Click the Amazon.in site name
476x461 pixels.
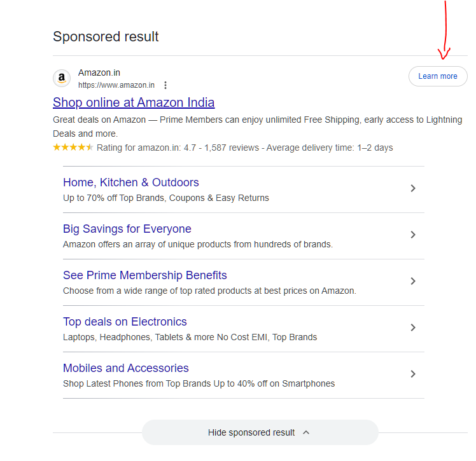coord(99,73)
